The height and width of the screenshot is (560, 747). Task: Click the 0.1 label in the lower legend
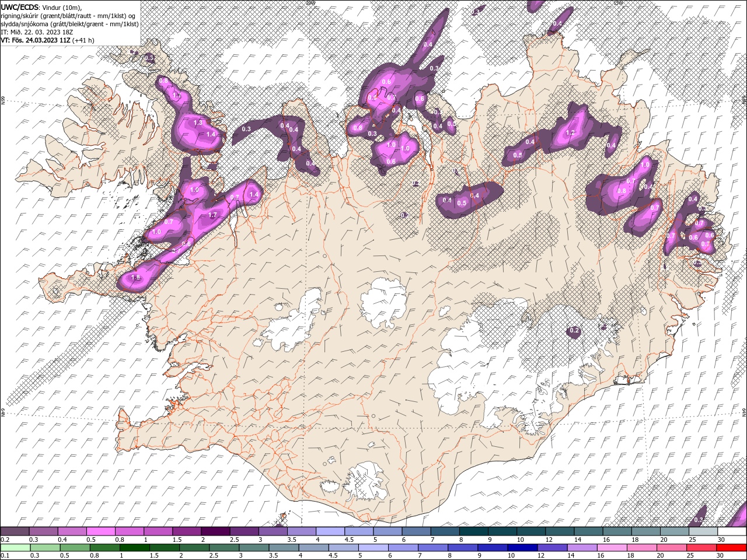coord(5,556)
